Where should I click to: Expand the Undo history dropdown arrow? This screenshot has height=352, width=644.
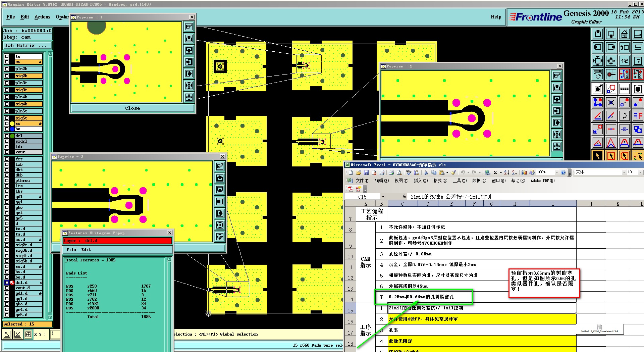(x=468, y=172)
